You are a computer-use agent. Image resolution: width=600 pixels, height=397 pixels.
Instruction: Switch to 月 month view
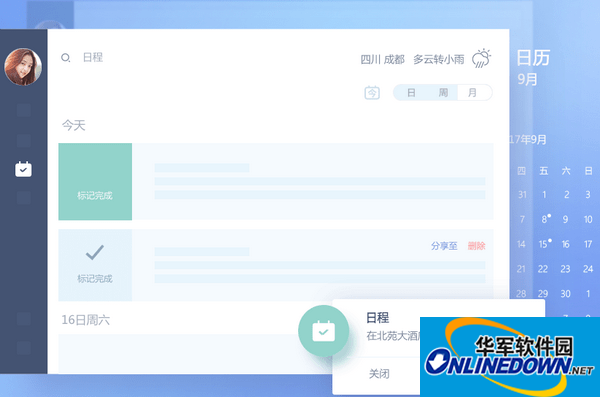[x=473, y=93]
